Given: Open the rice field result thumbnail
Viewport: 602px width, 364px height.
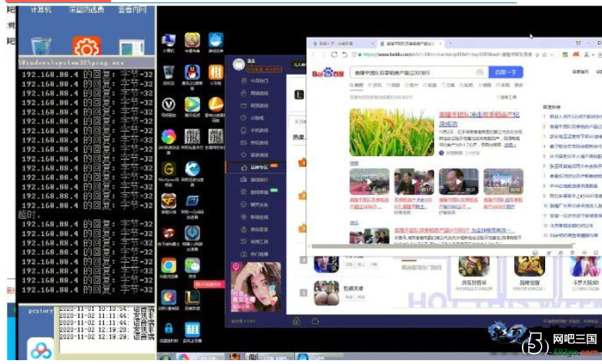Looking at the screenshot, I should pyautogui.click(x=392, y=132).
